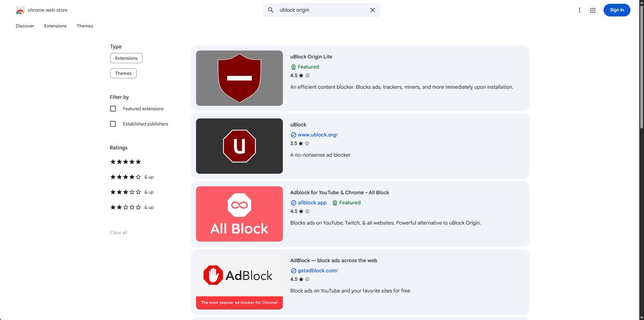
Task: Click verified badge next to allblock.app
Action: [294, 203]
